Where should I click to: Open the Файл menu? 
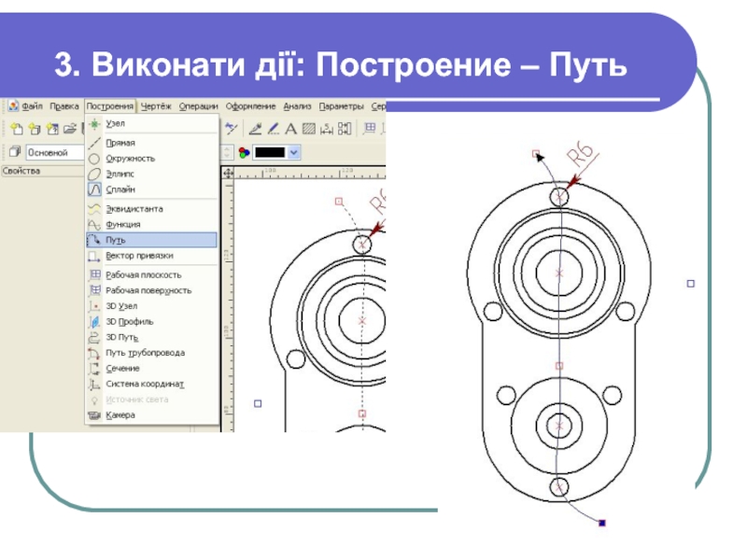(33, 106)
